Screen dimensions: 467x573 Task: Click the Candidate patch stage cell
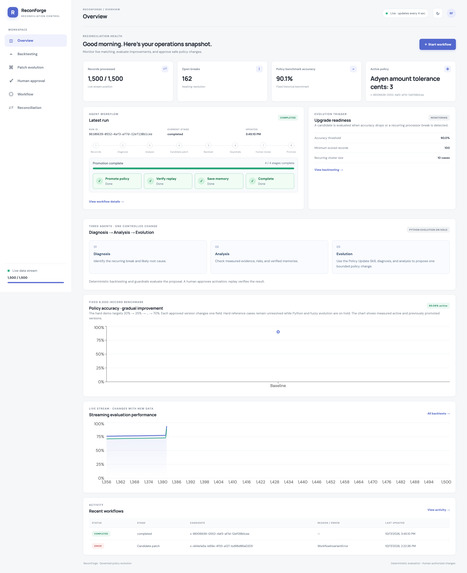click(148, 546)
